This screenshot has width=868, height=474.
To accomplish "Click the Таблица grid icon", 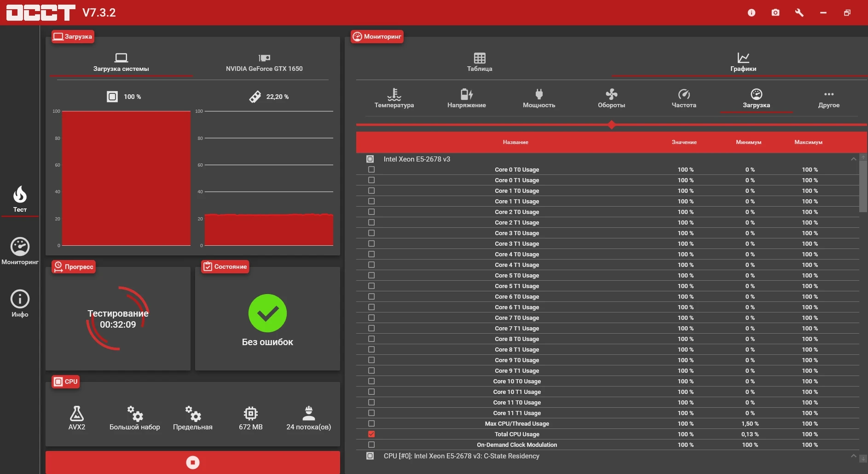I will pos(480,58).
